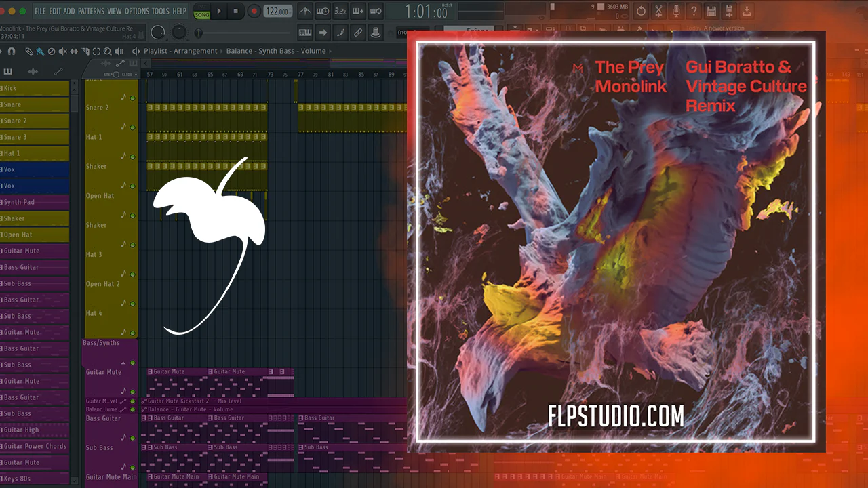The image size is (868, 488).
Task: Click the export render icon
Action: point(747,12)
